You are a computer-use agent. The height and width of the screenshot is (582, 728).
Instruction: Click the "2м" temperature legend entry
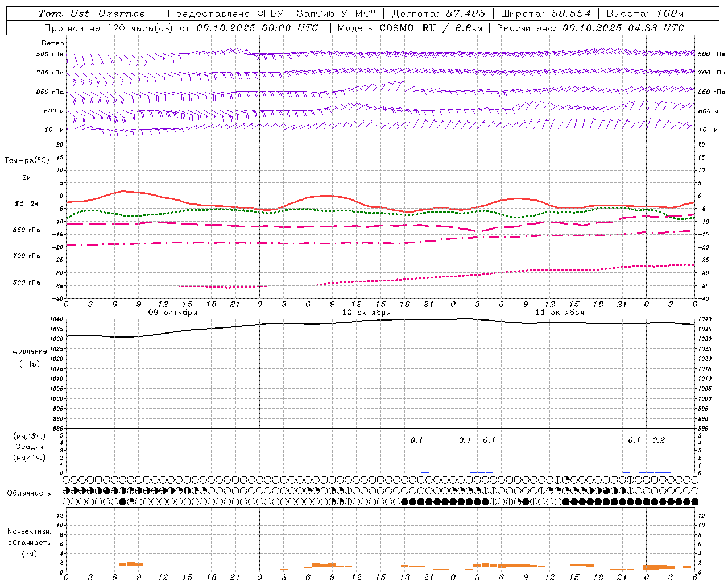tap(27, 178)
